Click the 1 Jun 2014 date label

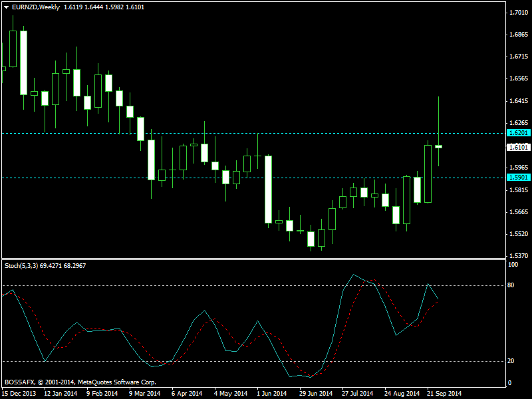point(272,394)
